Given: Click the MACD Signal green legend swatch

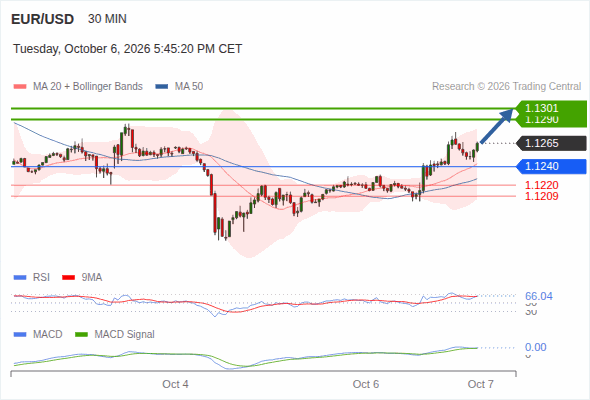Looking at the screenshot, I should click(x=81, y=335).
